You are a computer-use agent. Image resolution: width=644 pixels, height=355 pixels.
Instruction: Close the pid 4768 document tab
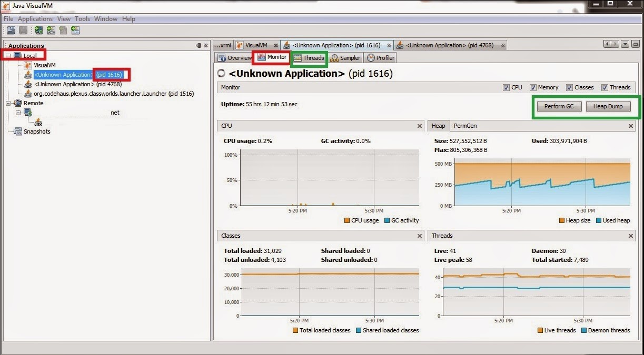coord(502,46)
